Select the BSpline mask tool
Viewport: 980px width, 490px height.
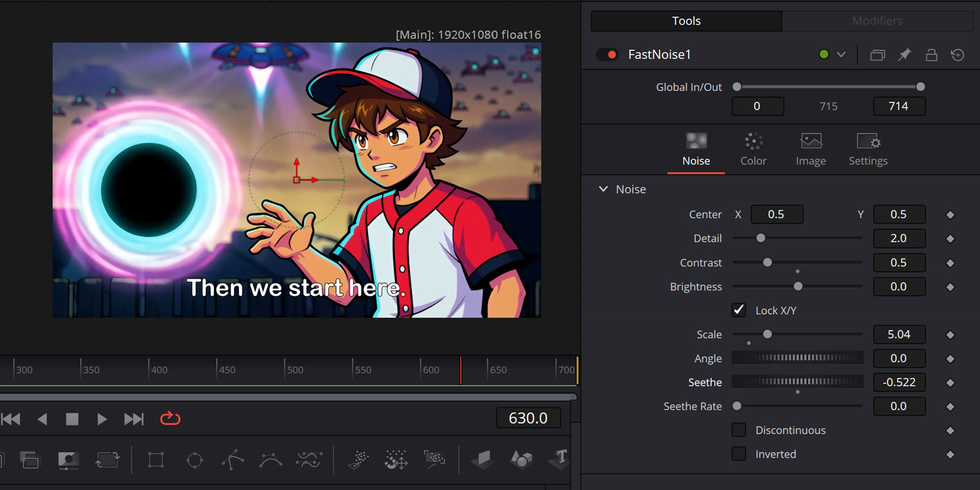point(271,459)
